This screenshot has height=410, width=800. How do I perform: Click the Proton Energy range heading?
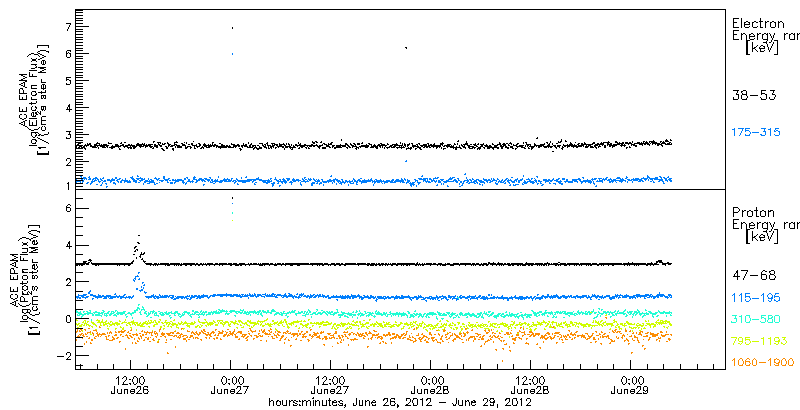coord(765,225)
